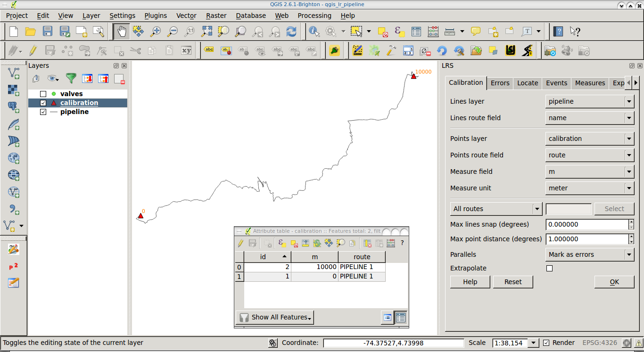Open the Lines layer dropdown showing pipeline
644x352 pixels.
589,101
